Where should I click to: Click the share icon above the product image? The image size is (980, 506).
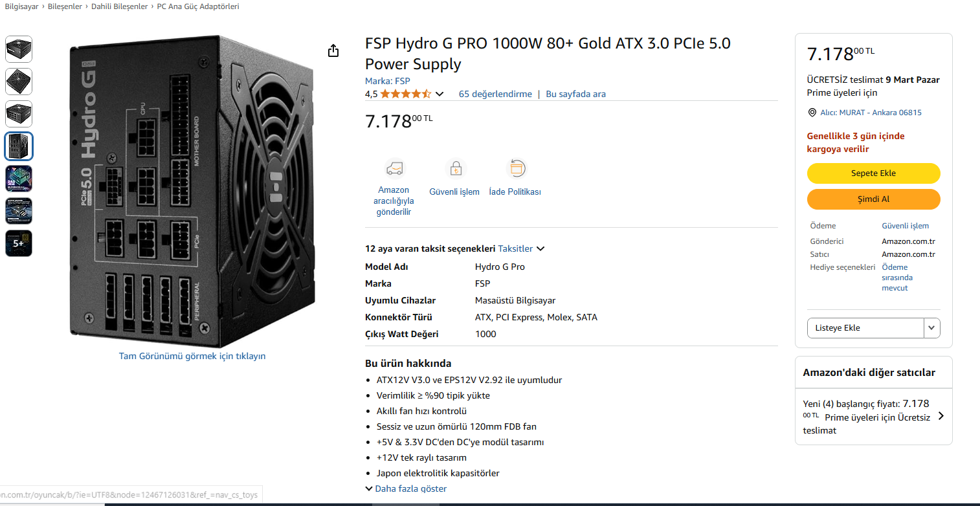click(333, 50)
